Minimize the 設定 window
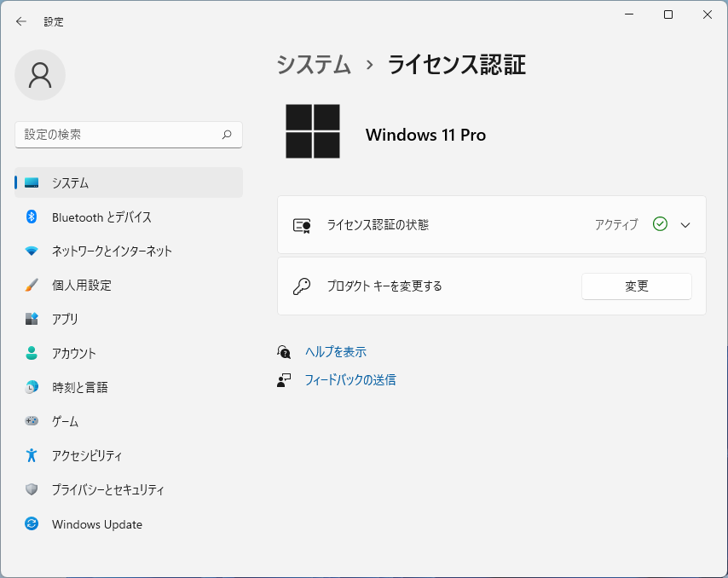728x578 pixels. (x=629, y=14)
